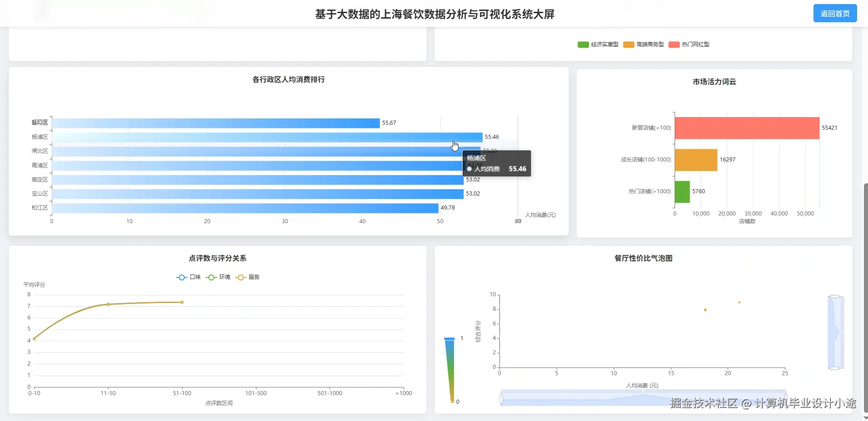
Task: Select the 闸北区 consumption bar
Action: tap(266, 151)
